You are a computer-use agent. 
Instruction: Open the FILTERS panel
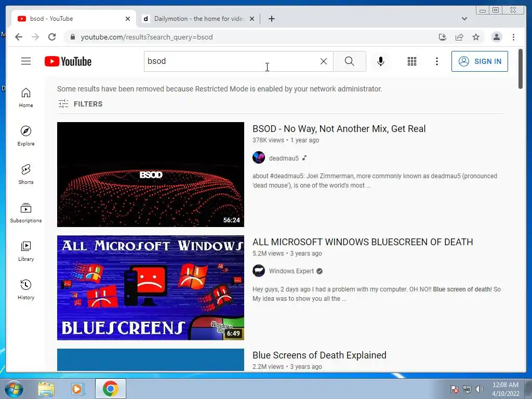[x=80, y=104]
